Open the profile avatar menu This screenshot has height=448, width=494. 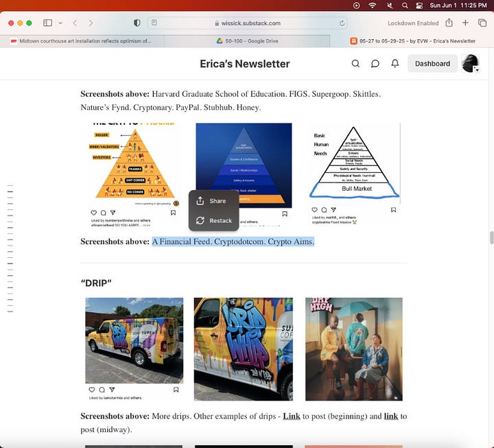[471, 63]
